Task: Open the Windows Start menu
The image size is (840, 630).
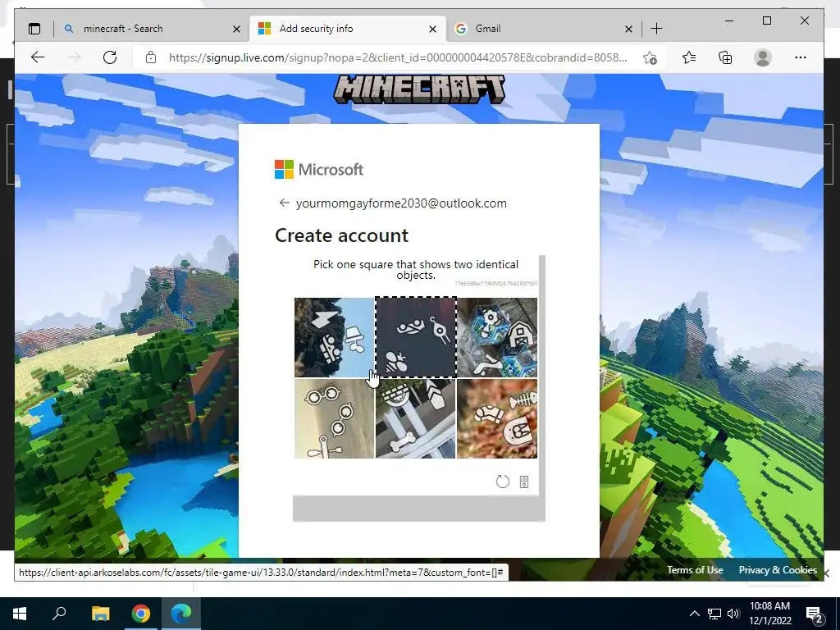Action: (x=20, y=614)
